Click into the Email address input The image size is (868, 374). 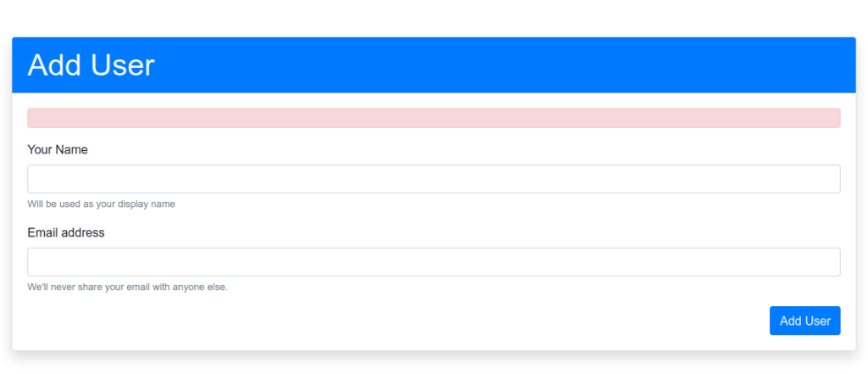(x=433, y=262)
